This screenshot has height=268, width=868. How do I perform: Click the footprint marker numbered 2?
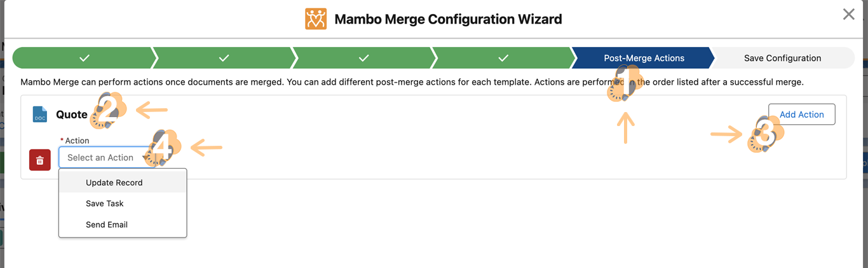click(x=108, y=111)
